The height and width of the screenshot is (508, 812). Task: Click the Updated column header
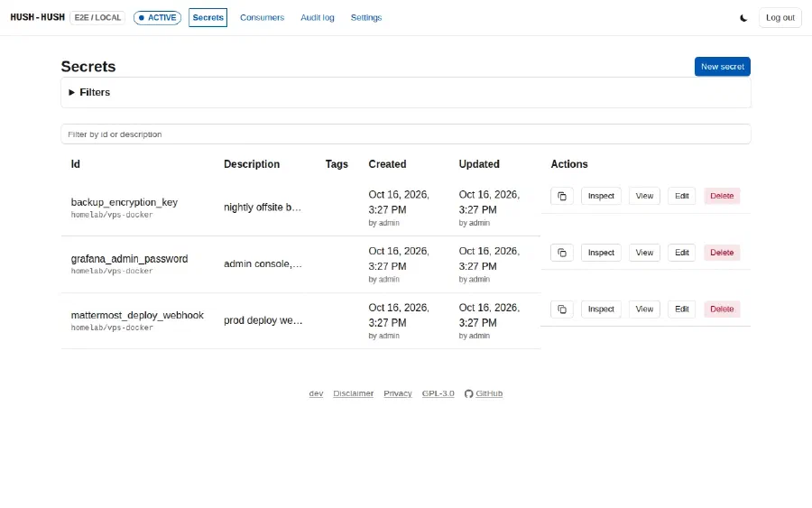point(479,164)
